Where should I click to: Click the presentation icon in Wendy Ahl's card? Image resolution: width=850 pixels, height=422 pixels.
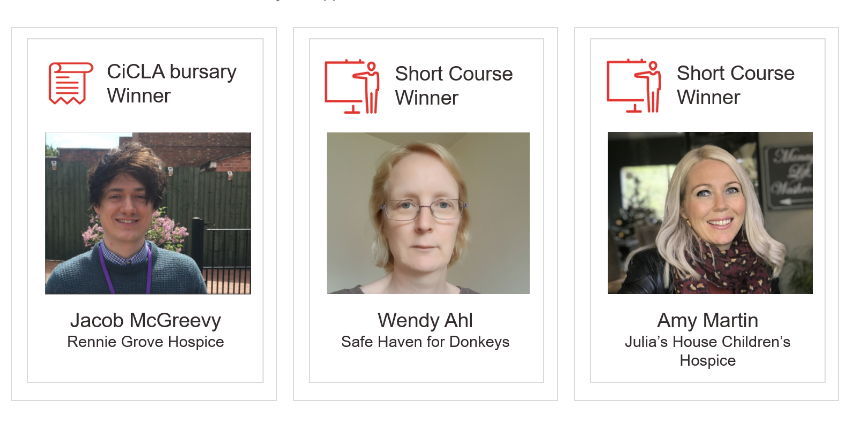(x=352, y=86)
